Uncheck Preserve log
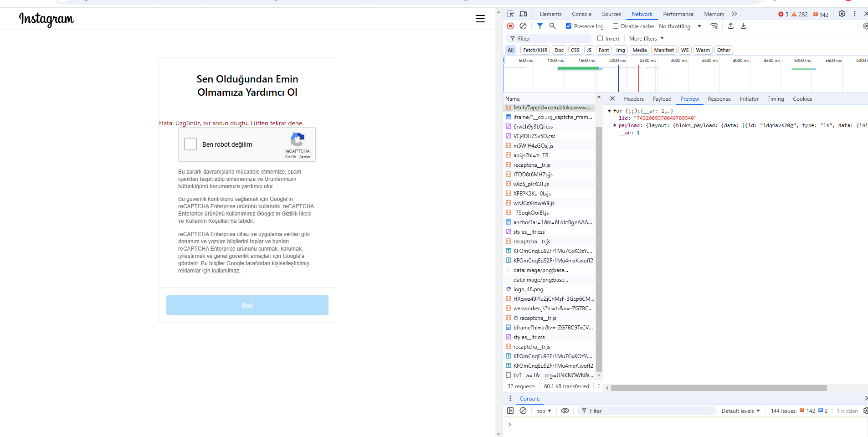Viewport: 868px width, 437px height. pyautogui.click(x=569, y=26)
